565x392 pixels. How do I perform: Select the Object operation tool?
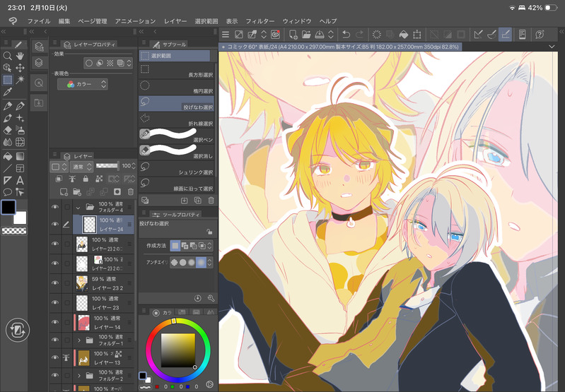7,68
